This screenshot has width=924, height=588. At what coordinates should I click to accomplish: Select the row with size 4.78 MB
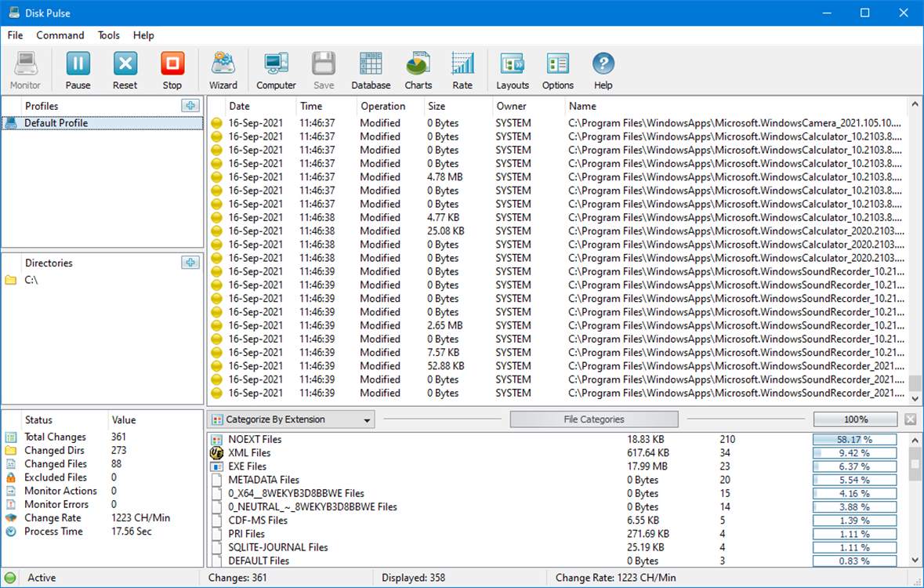(x=558, y=177)
